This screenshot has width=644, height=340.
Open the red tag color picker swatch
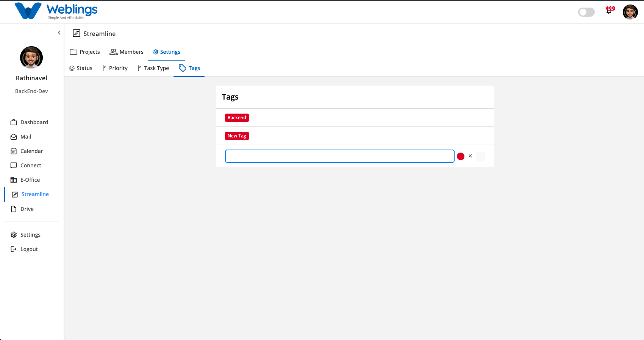pos(461,156)
